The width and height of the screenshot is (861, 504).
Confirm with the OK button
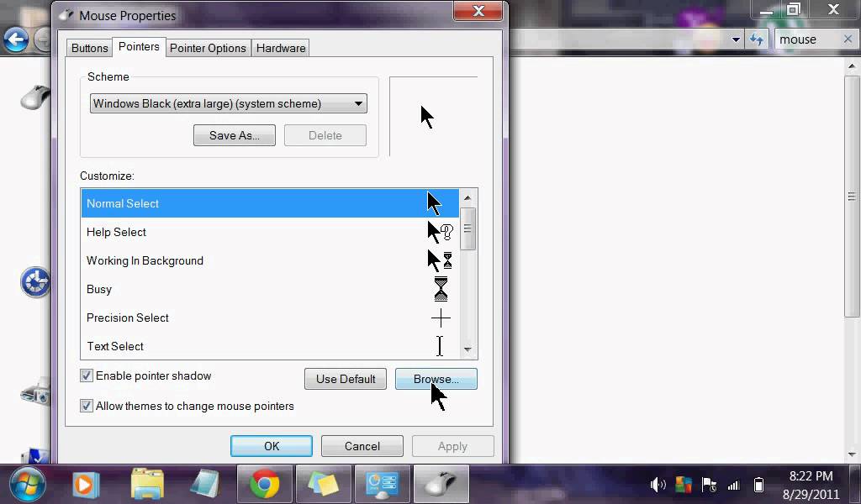pos(272,446)
